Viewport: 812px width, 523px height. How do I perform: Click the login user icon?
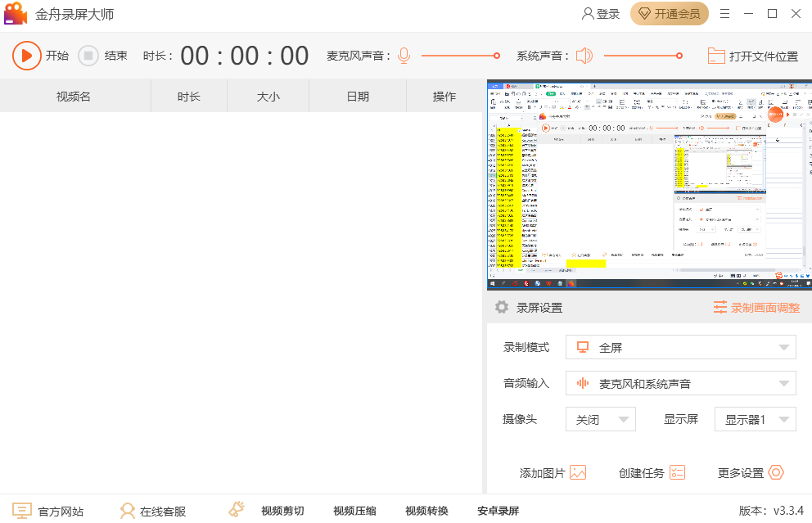click(588, 14)
